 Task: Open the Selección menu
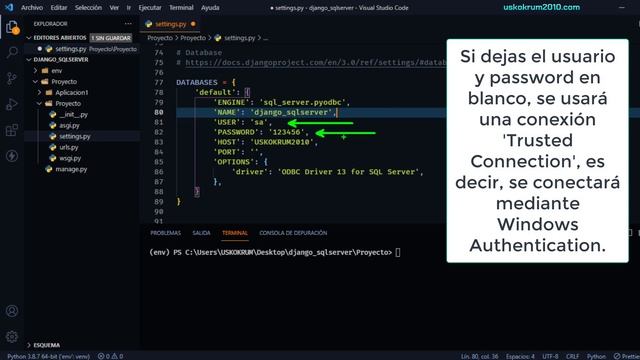pyautogui.click(x=88, y=7)
